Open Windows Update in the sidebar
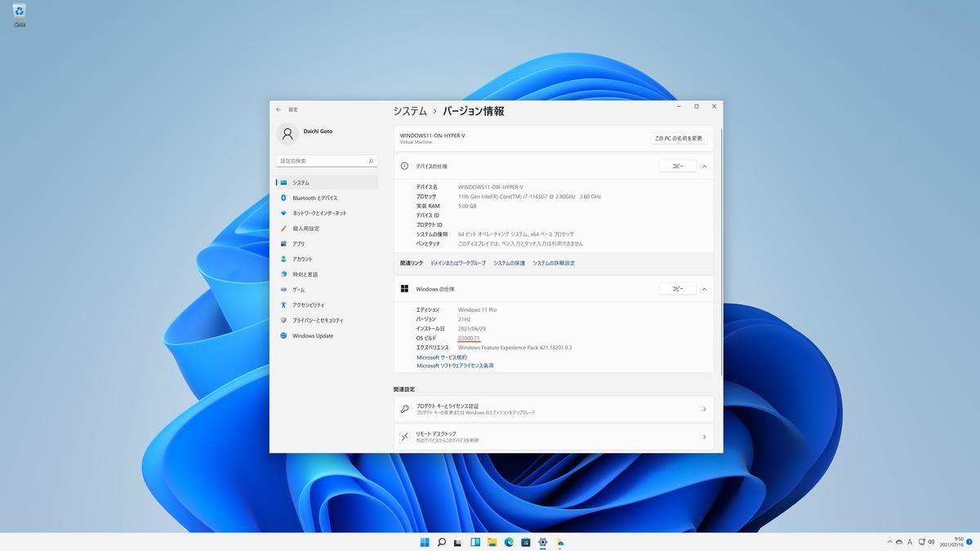Screen dimensions: 980x551 click(x=327, y=335)
